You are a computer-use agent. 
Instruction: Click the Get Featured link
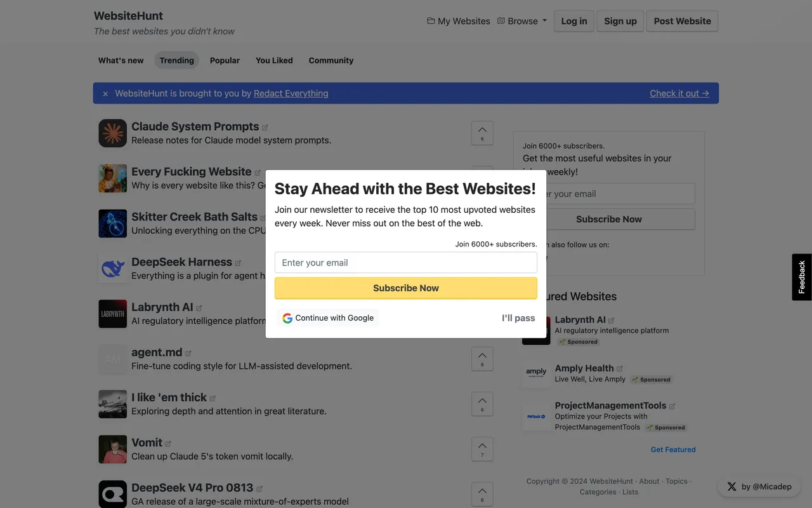tap(673, 450)
